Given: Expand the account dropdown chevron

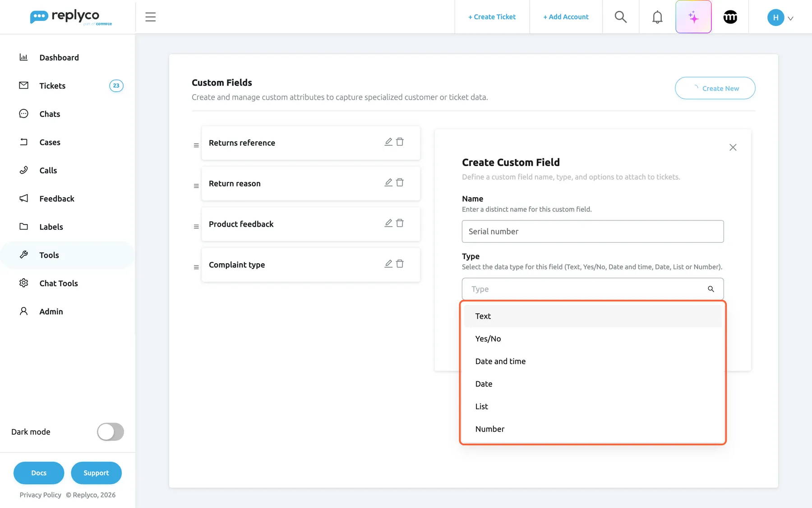Looking at the screenshot, I should tap(790, 19).
